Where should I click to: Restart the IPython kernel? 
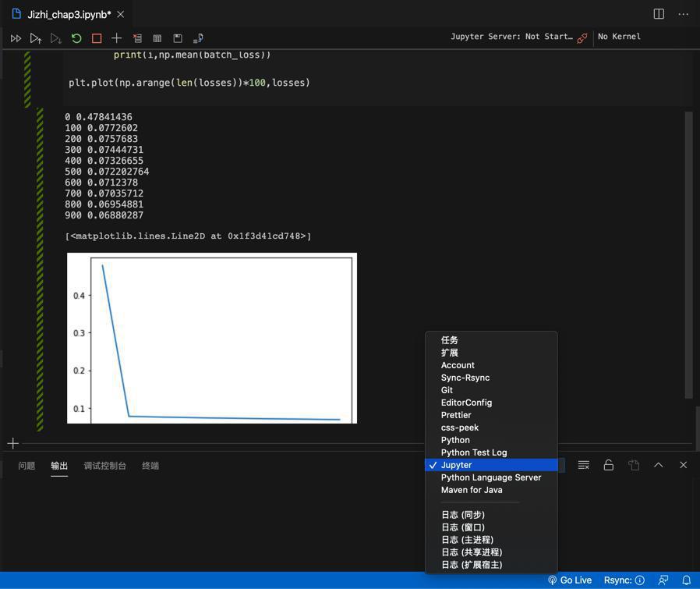(x=76, y=38)
